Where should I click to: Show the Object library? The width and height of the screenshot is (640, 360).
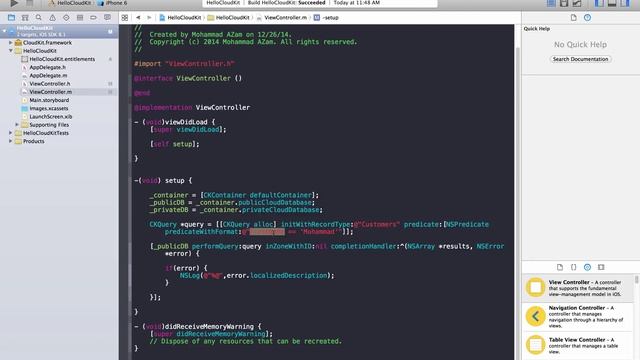(587, 267)
